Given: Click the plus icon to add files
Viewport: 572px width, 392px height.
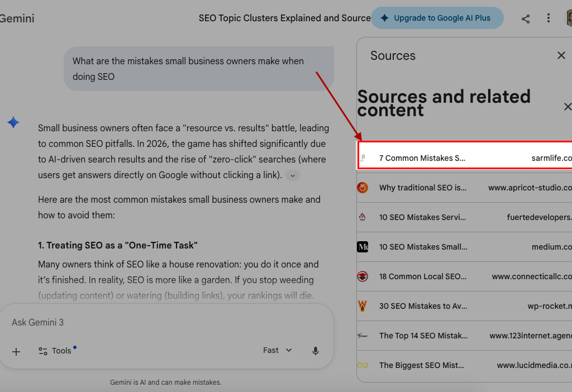Looking at the screenshot, I should (16, 351).
